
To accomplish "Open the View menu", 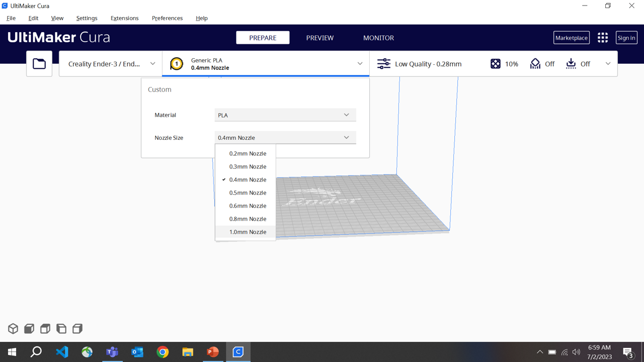I will 57,18.
